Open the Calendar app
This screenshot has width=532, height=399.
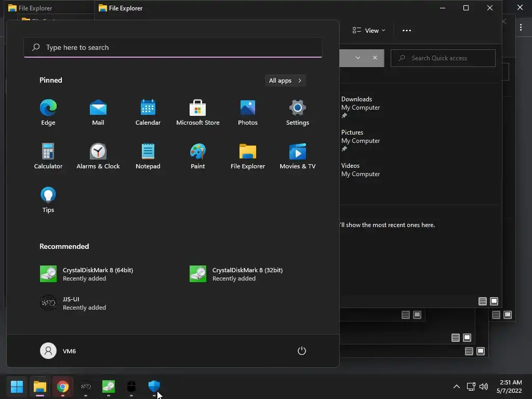tap(148, 113)
